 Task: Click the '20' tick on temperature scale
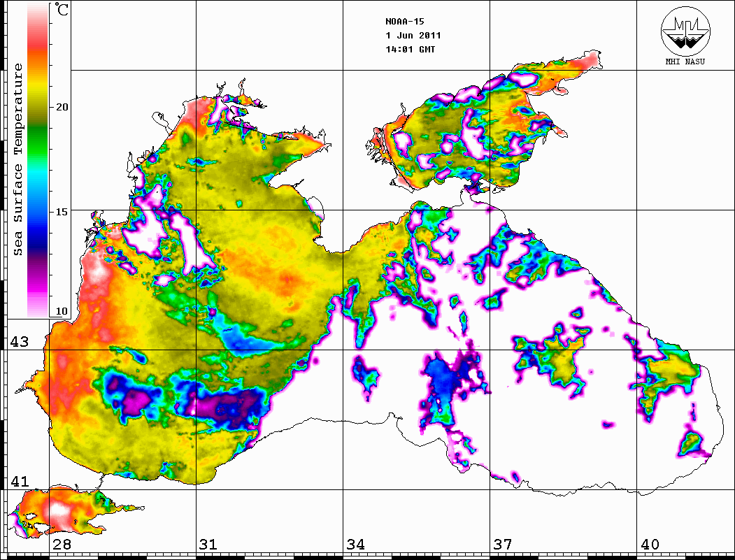62,107
